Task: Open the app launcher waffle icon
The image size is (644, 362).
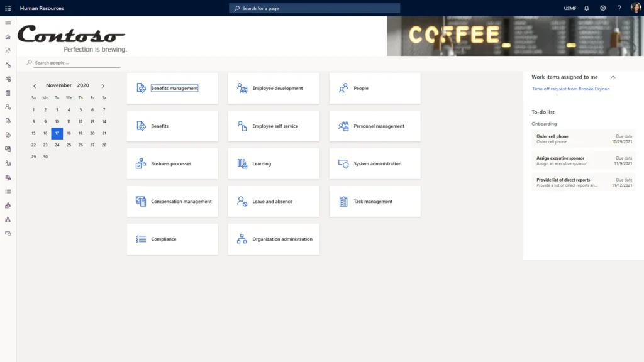Action: pos(8,8)
